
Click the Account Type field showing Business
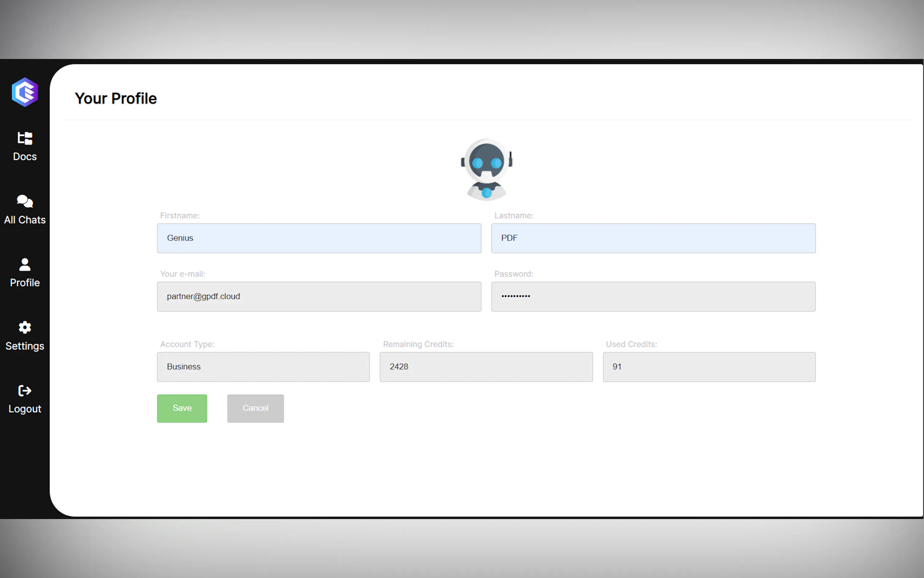[263, 367]
